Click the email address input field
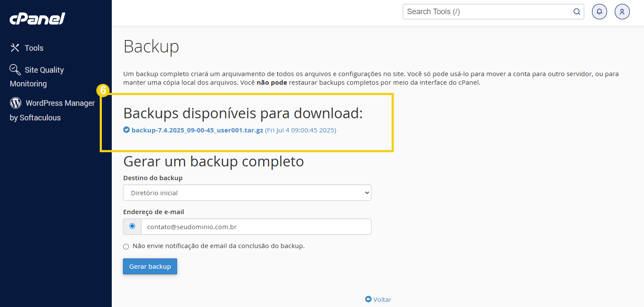 coord(256,227)
